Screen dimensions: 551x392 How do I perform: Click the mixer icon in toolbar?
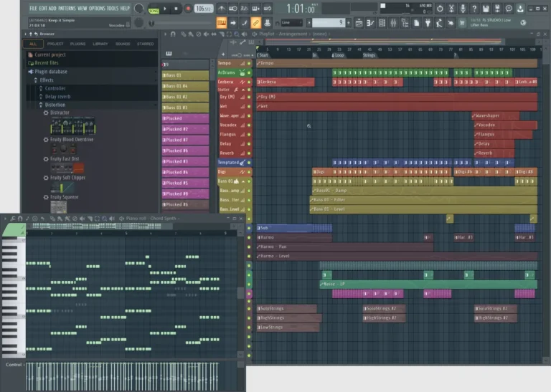point(393,23)
